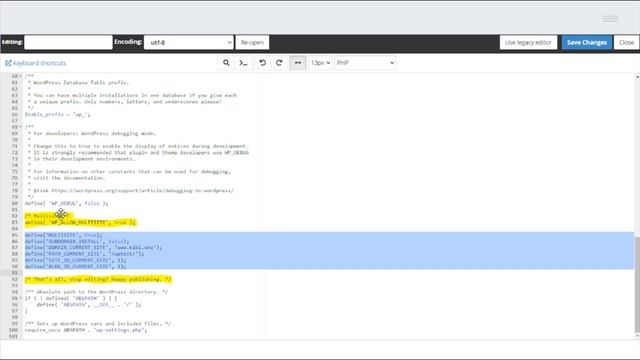Viewport: 640px width, 360px height.
Task: Click the DOMAIN_CURRENT_SITE define line
Action: click(93, 247)
